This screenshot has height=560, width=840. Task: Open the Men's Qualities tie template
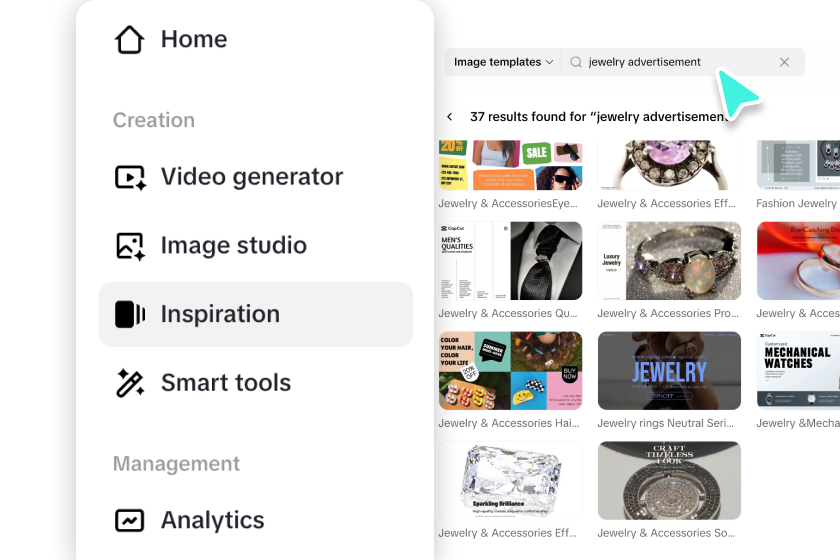[510, 261]
